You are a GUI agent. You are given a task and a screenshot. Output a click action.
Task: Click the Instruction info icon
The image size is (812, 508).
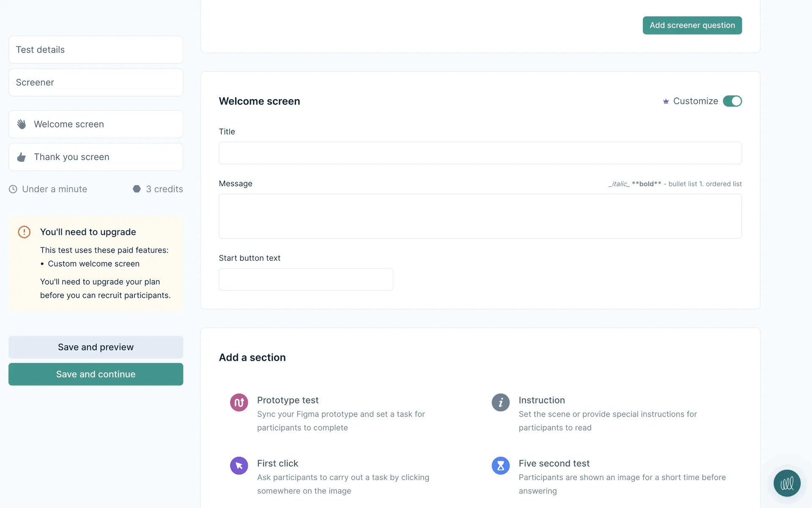point(500,402)
